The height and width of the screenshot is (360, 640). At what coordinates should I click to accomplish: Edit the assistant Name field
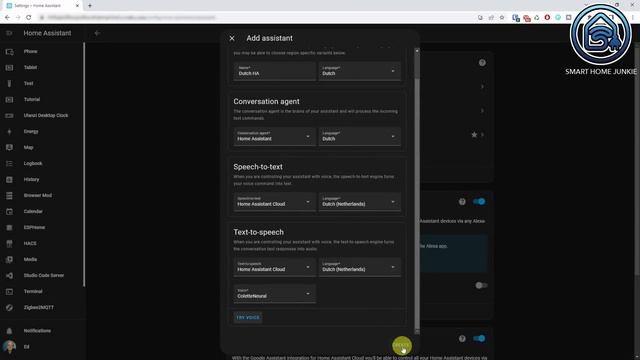tap(275, 71)
